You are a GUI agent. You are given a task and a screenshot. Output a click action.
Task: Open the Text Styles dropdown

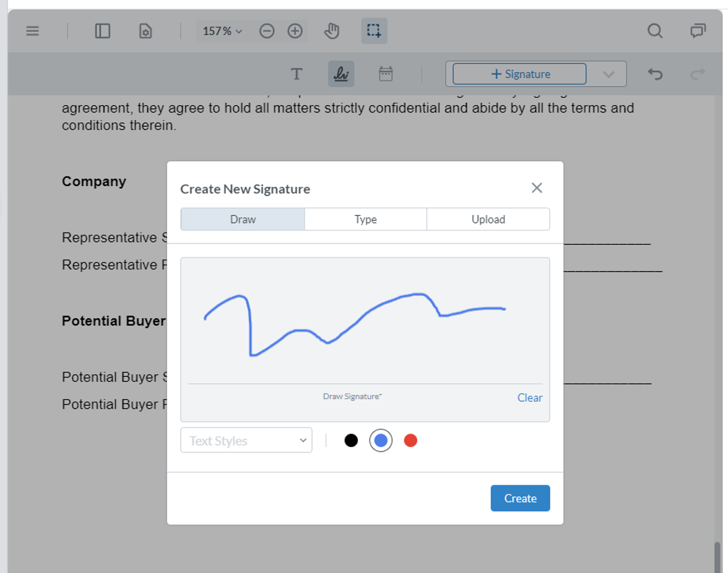pyautogui.click(x=246, y=440)
